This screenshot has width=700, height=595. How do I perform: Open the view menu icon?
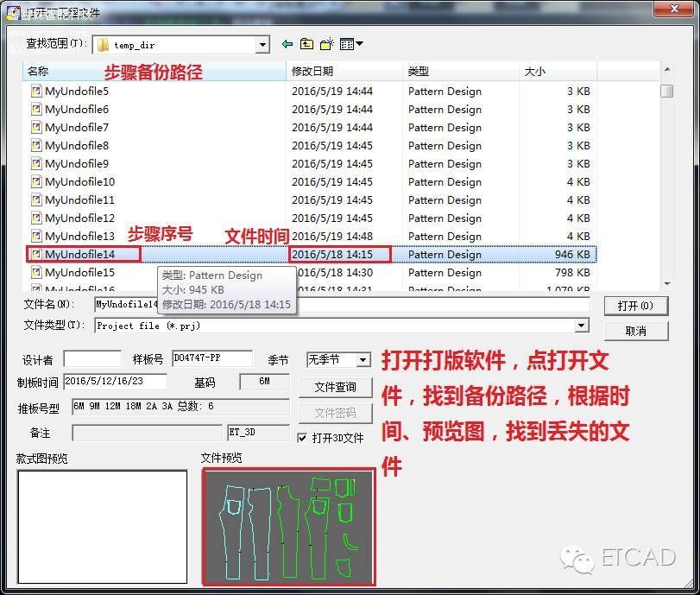tap(351, 44)
